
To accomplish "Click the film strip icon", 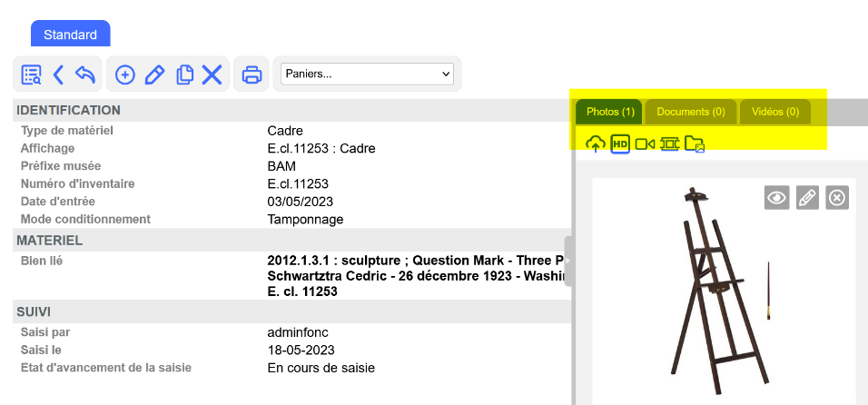I will (x=670, y=143).
